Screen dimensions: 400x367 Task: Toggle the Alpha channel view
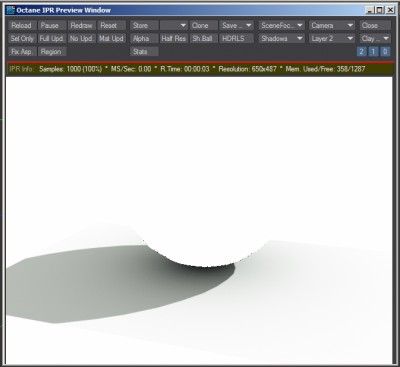pyautogui.click(x=144, y=39)
